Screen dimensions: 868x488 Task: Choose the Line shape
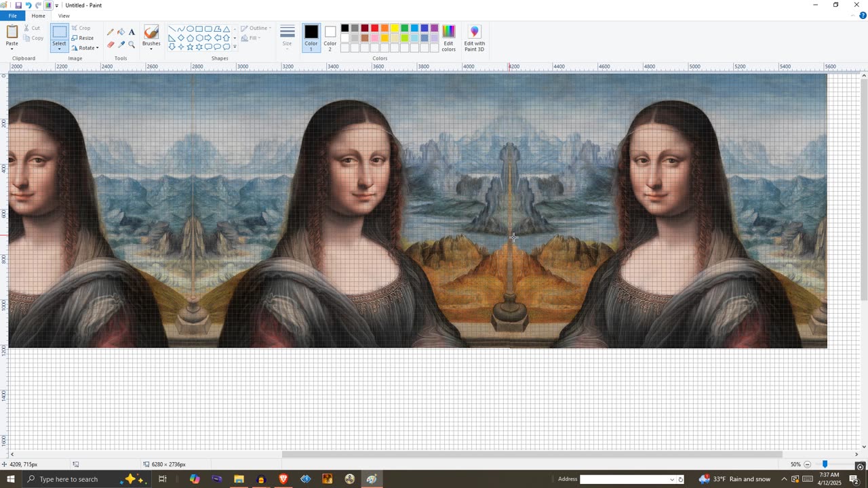[x=172, y=28]
